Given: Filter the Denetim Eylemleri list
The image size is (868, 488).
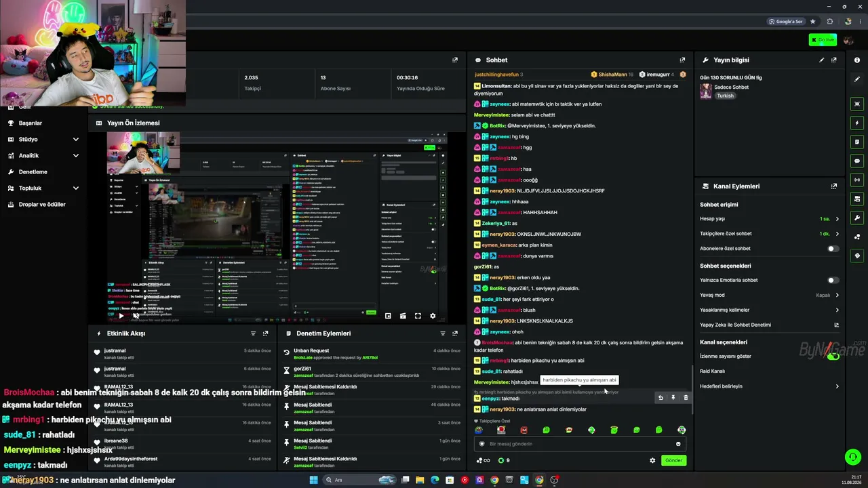Looking at the screenshot, I should coord(443,333).
